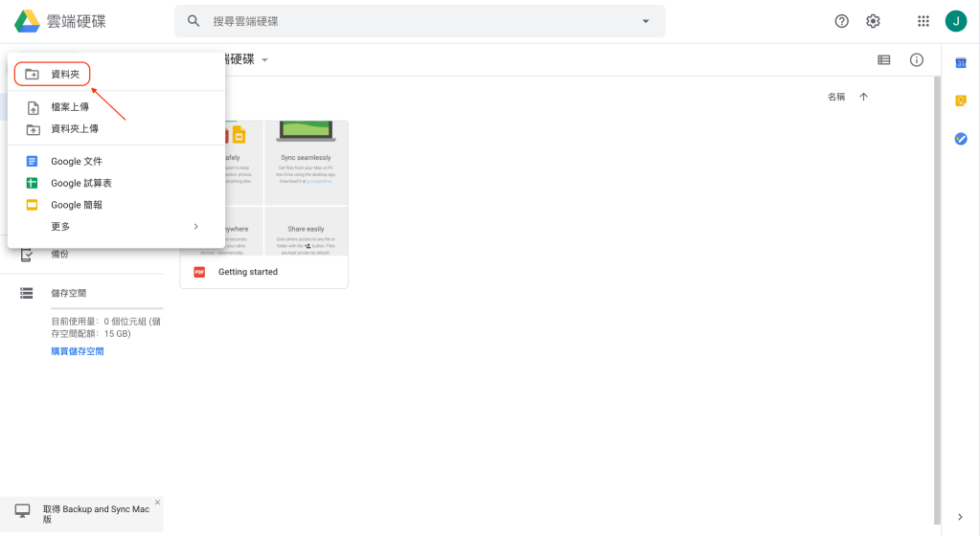The height and width of the screenshot is (536, 980).
Task: Open Google Calendar in side panel
Action: (961, 63)
